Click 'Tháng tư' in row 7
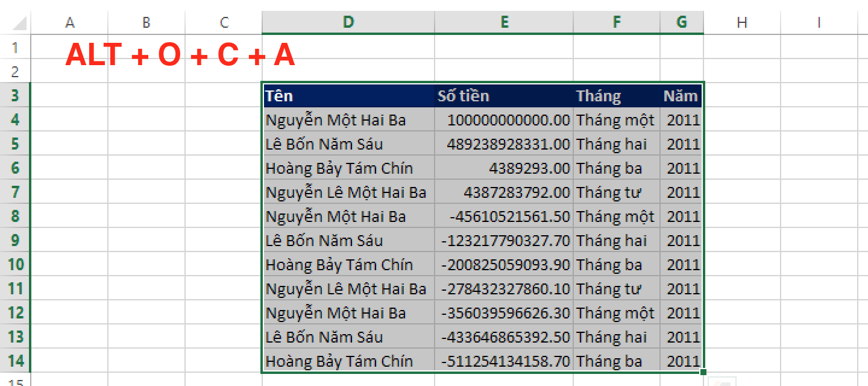868x386 pixels. (x=609, y=192)
